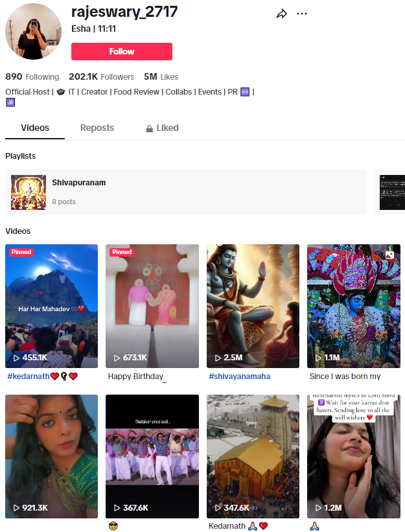Open the Shivapuranam playlist thumbnail icon

(x=29, y=192)
